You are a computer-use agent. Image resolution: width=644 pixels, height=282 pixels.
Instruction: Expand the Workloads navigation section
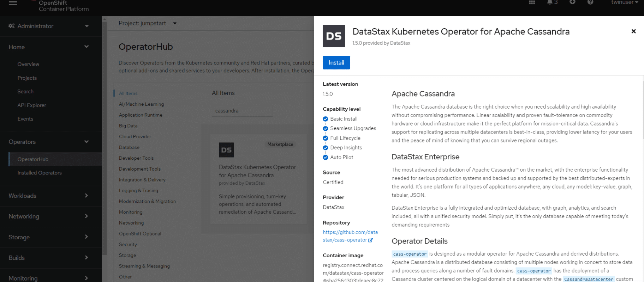(x=49, y=196)
